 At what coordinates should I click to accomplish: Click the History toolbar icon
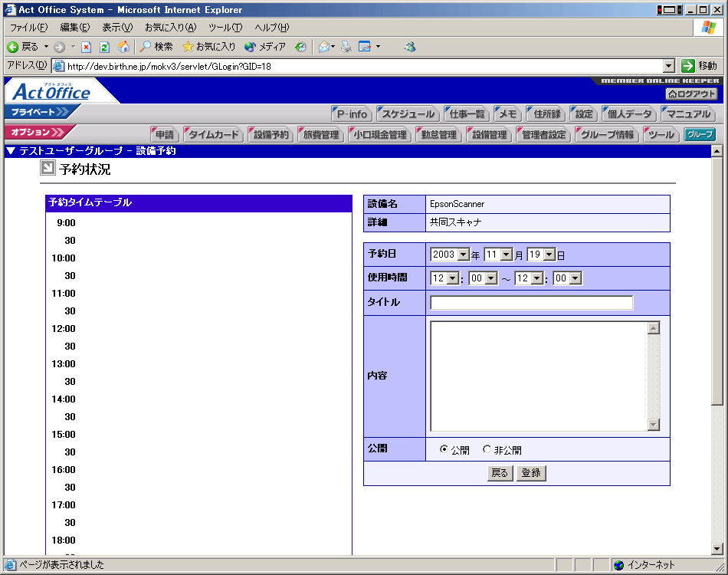(301, 47)
